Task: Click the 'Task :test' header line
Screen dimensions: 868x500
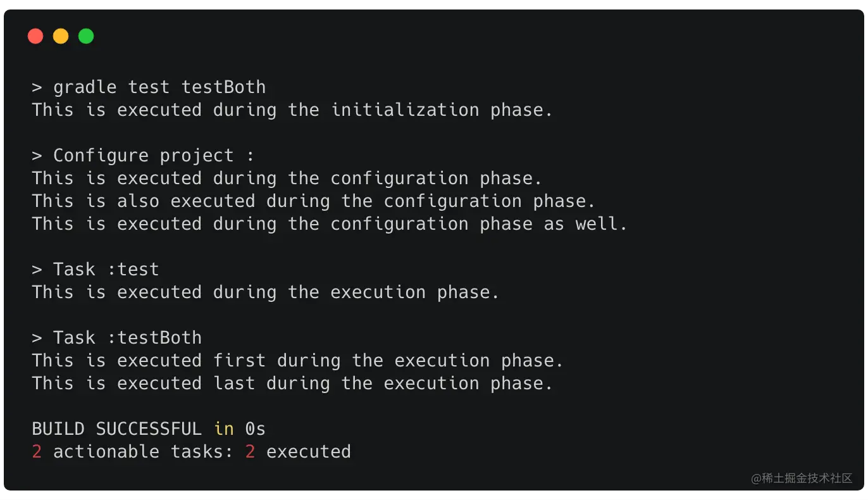Action: tap(95, 270)
